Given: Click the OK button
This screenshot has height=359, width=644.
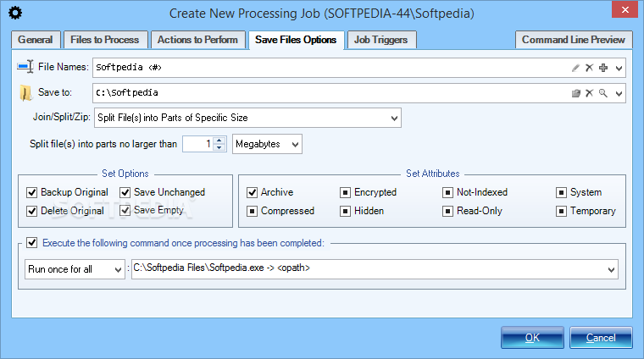Looking at the screenshot, I should pos(532,338).
